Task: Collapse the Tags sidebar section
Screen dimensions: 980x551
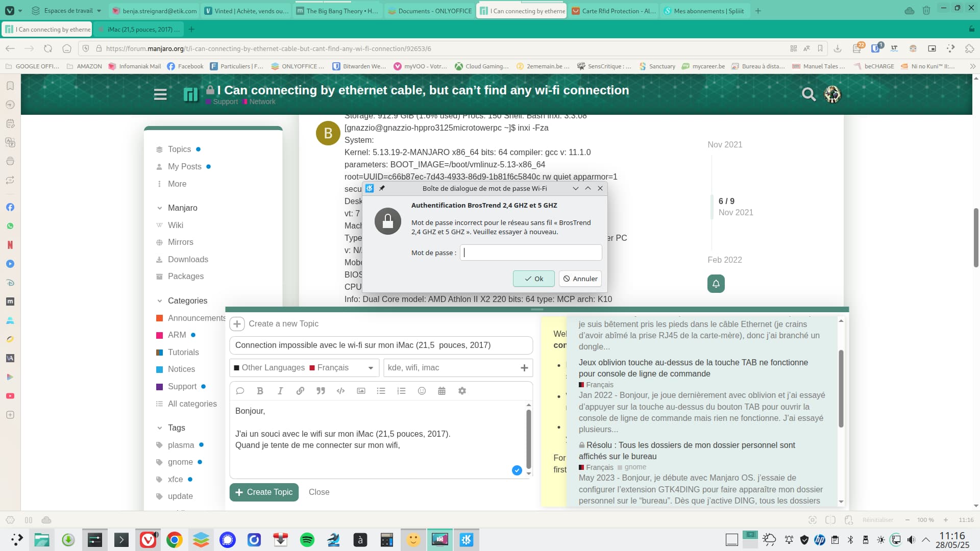Action: [x=160, y=428]
